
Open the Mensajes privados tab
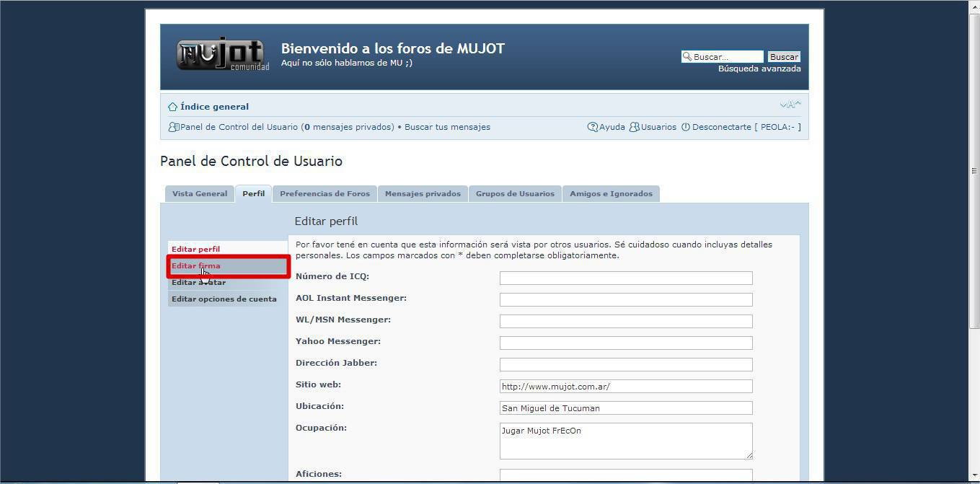coord(423,194)
